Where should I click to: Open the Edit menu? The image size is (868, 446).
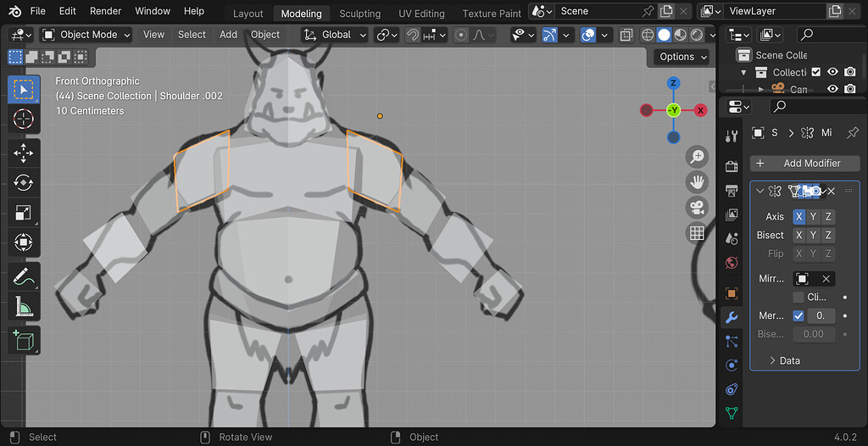tap(68, 11)
